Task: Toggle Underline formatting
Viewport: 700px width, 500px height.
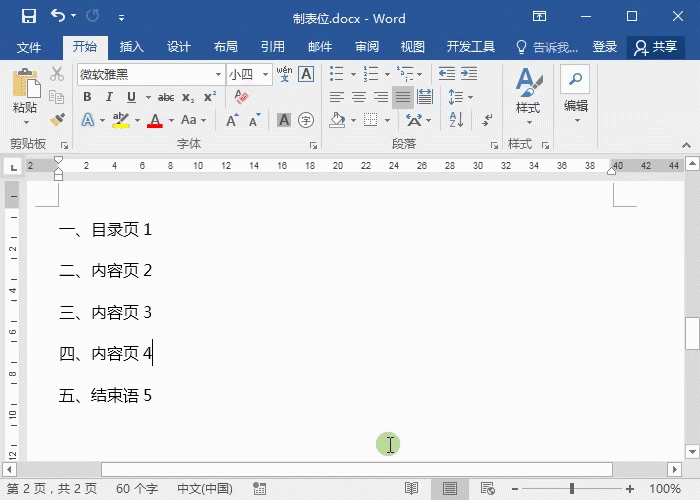Action: 131,97
